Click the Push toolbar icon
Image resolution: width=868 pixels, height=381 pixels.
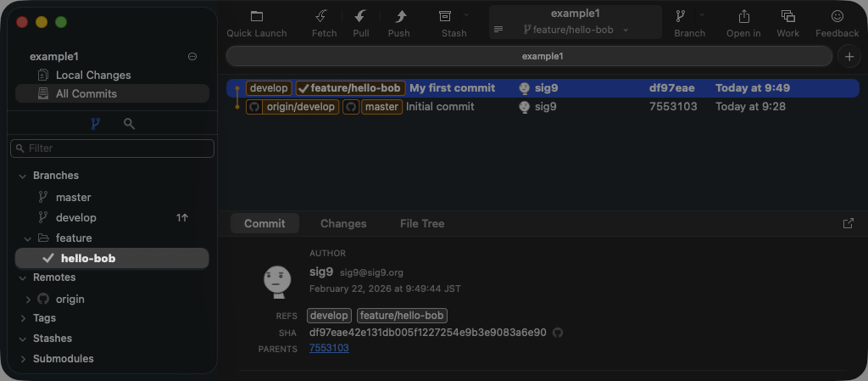(x=399, y=17)
